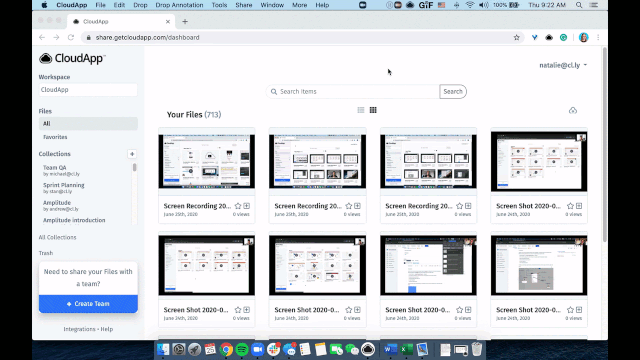640x360 pixels.
Task: Switch to list view icon
Action: [x=361, y=110]
